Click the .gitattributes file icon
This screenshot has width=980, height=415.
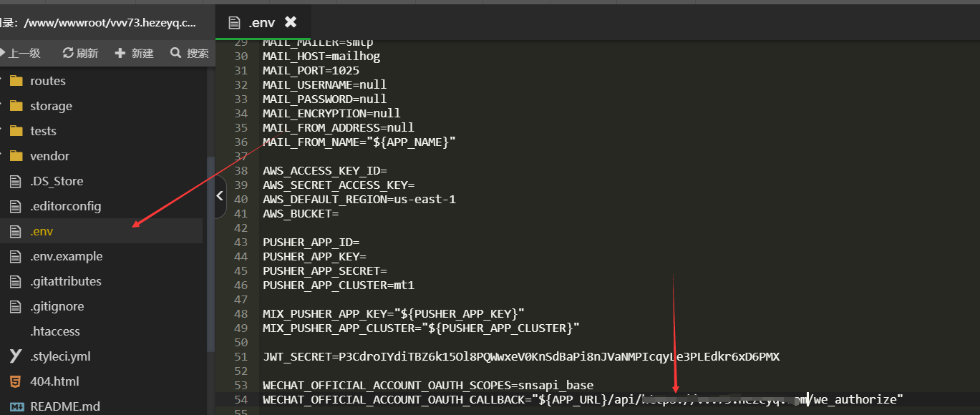click(16, 281)
